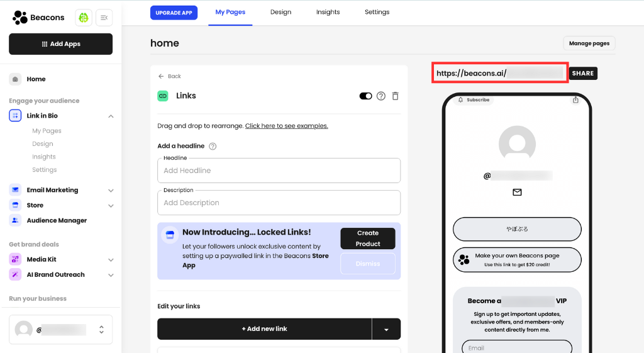Switch to the Design tab
This screenshot has width=644, height=353.
pos(281,13)
